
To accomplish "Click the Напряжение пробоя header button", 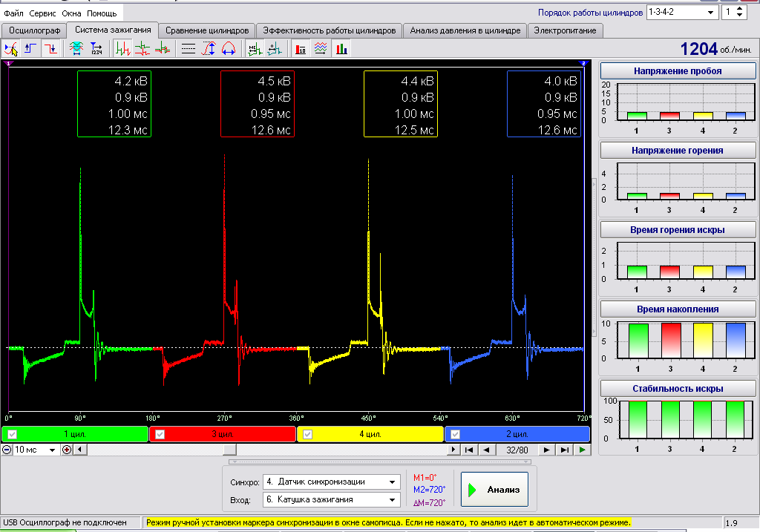I will point(678,71).
